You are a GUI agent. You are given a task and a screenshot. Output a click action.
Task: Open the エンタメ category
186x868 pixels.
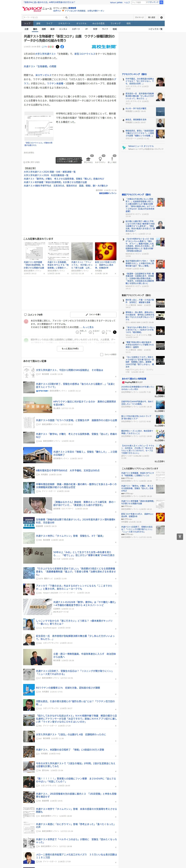63,29
